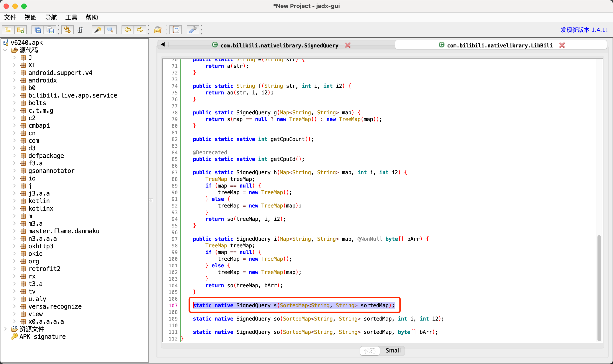Select the 文件 menu item
613x364 pixels.
click(12, 17)
